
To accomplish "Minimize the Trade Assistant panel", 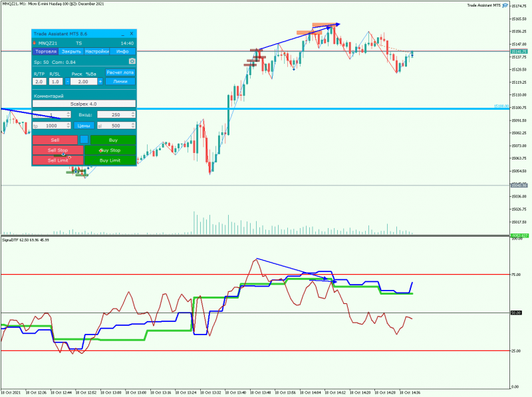I will [123, 34].
